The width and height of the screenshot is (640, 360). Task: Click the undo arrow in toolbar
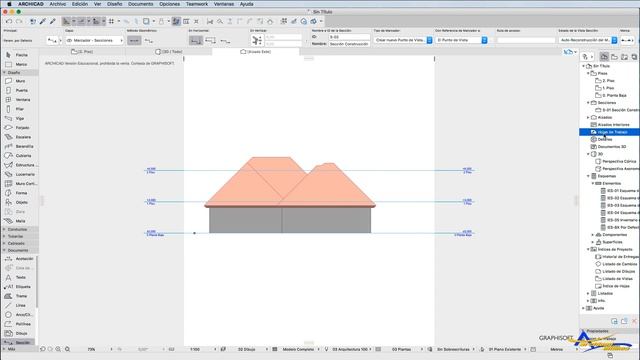9,21
